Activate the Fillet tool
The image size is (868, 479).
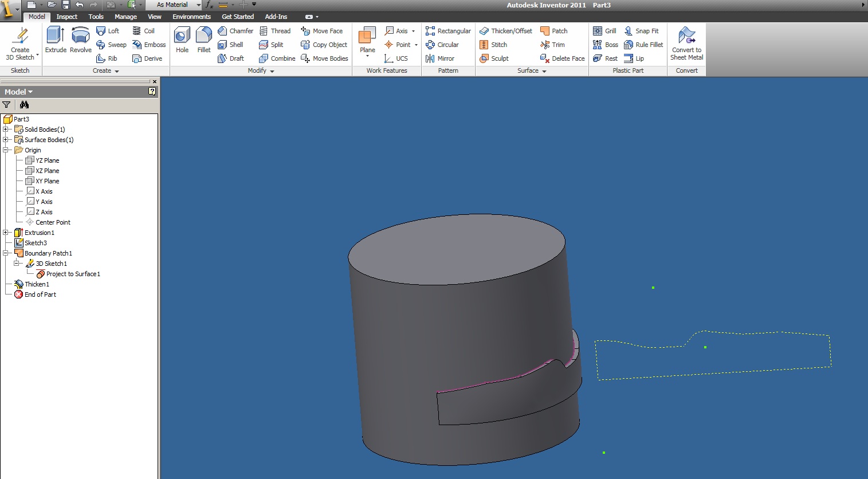pyautogui.click(x=204, y=40)
